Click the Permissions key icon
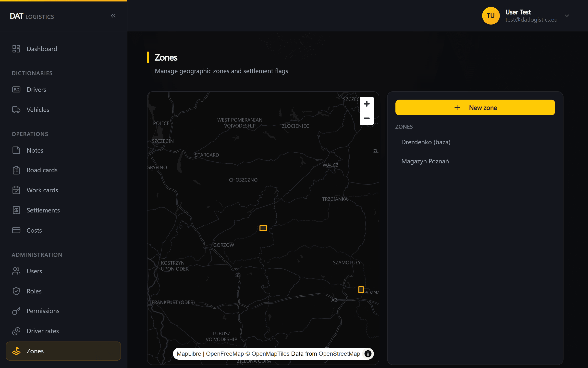This screenshot has height=368, width=588. 16,311
